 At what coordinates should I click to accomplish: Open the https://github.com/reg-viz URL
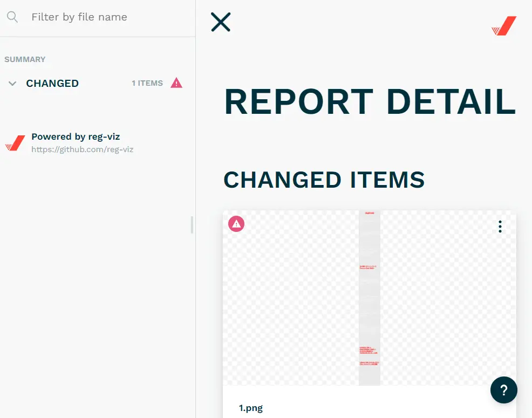[82, 149]
